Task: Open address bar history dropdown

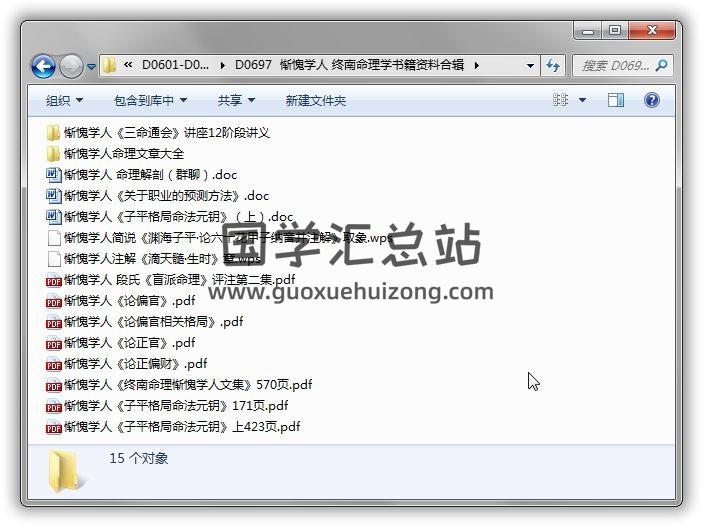Action: point(530,66)
